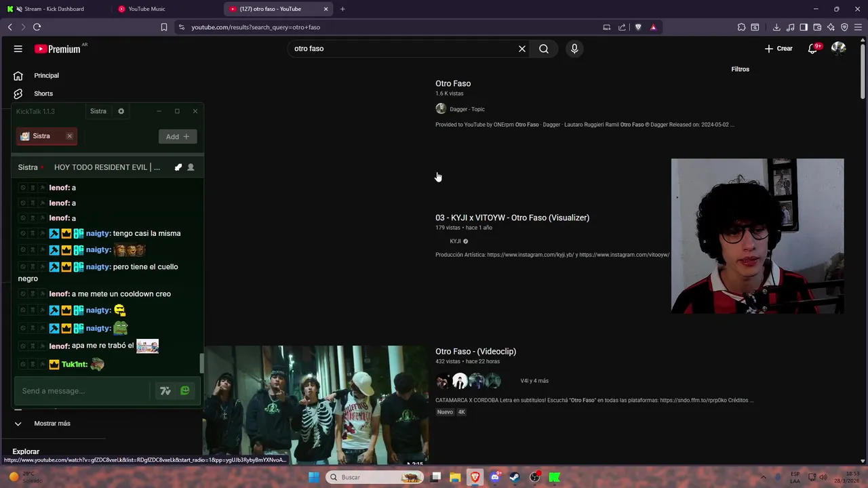Screen dimensions: 868x488
Task: Open 'KYJI x VITOYW - Otro Faso (Visualizer)'
Action: 512,218
